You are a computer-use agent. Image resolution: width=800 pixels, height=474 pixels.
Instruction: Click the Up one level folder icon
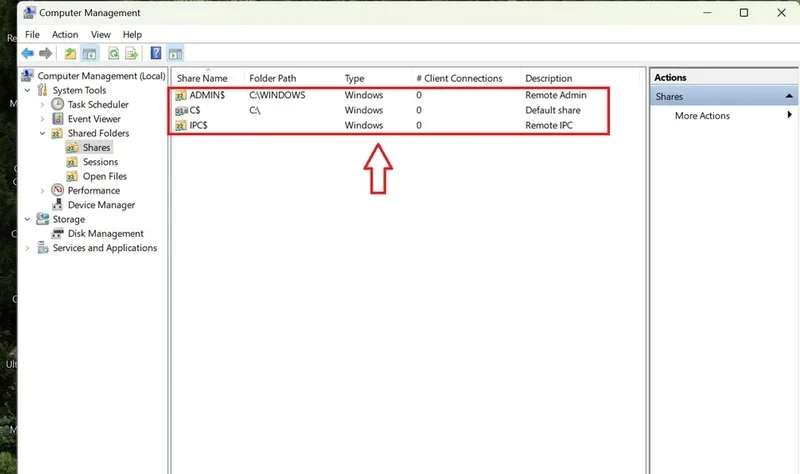70,53
